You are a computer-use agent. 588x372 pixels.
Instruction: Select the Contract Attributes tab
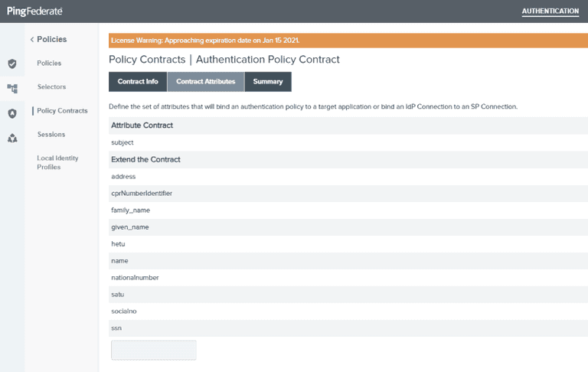point(205,81)
